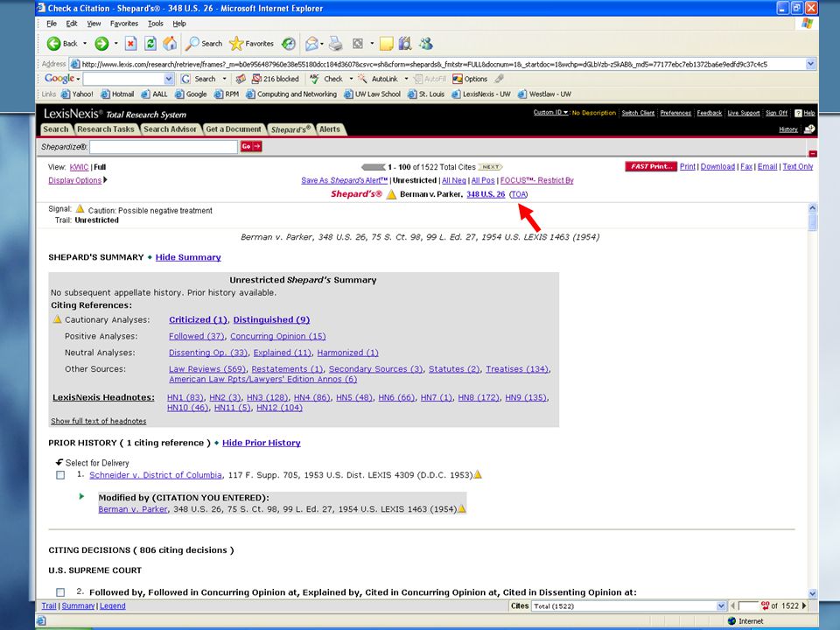Click the NEXT arrow beside Total Cites
This screenshot has width=840, height=630.
[490, 167]
